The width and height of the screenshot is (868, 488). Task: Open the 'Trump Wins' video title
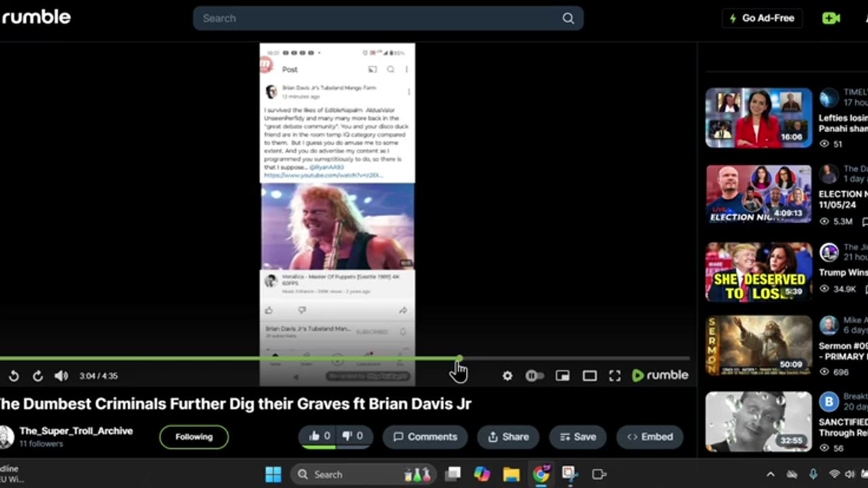point(843,272)
